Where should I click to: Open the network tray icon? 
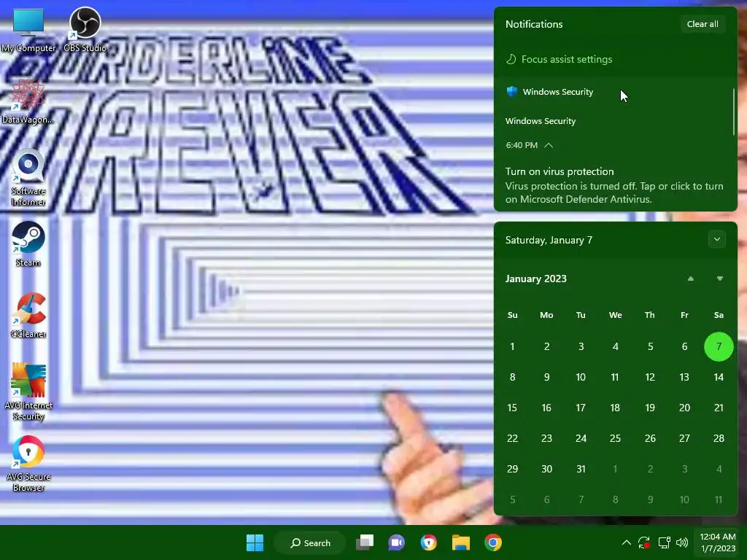coord(664,542)
